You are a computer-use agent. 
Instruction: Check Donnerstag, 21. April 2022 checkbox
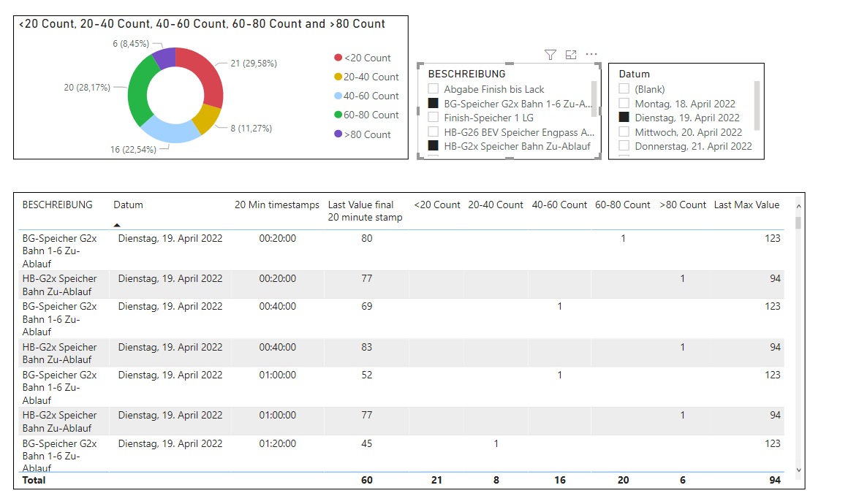click(624, 145)
